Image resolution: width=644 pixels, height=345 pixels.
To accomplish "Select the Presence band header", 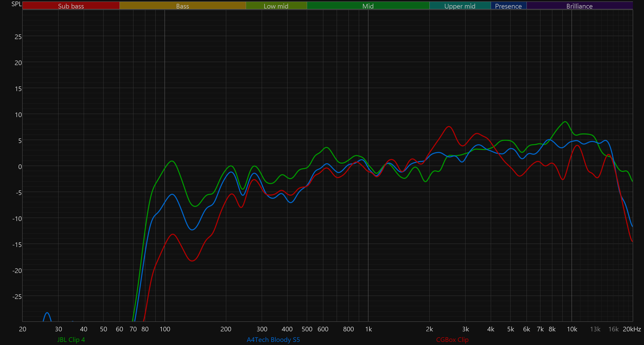I will coord(508,6).
